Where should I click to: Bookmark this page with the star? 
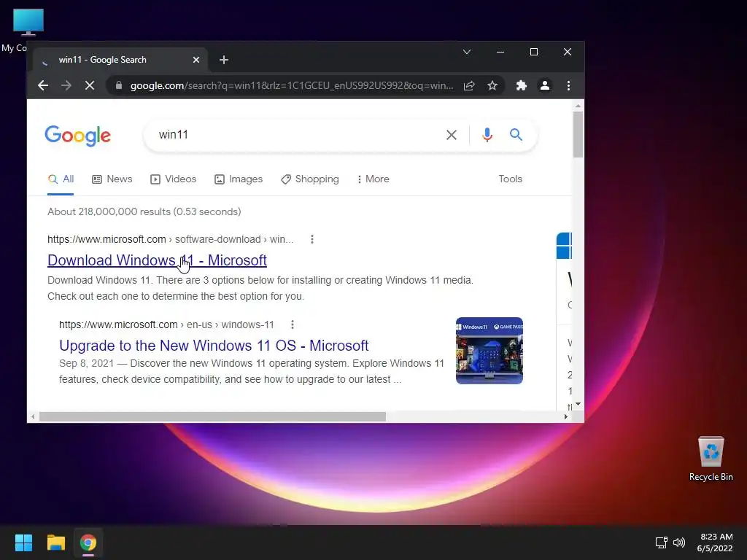click(x=492, y=86)
